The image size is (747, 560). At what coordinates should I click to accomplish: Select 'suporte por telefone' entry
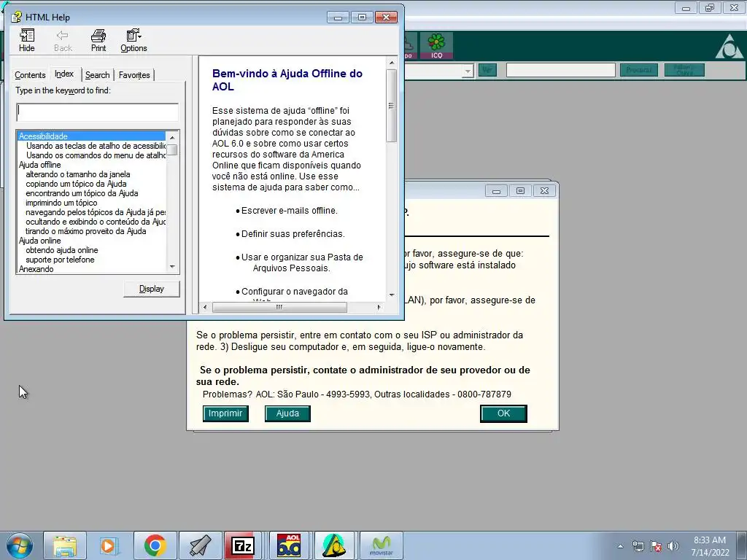[60, 260]
